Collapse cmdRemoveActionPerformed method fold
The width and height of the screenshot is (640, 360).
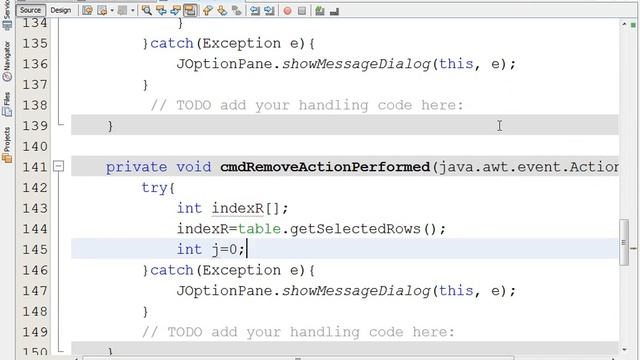[x=59, y=166]
